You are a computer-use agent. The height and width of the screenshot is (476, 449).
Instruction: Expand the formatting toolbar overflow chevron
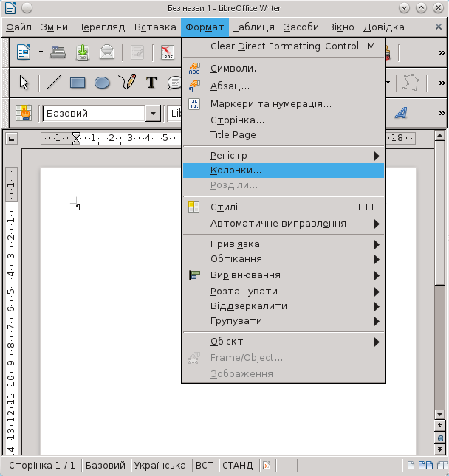point(442,113)
